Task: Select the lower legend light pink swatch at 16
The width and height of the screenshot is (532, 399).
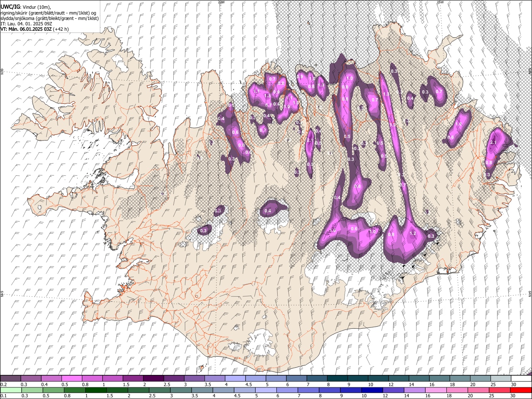Action: (x=436, y=390)
